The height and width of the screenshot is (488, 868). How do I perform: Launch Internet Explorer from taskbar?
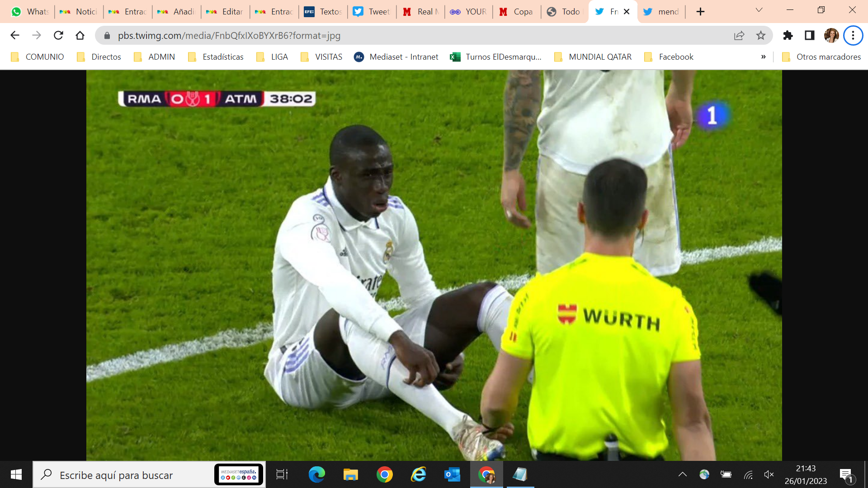click(419, 474)
